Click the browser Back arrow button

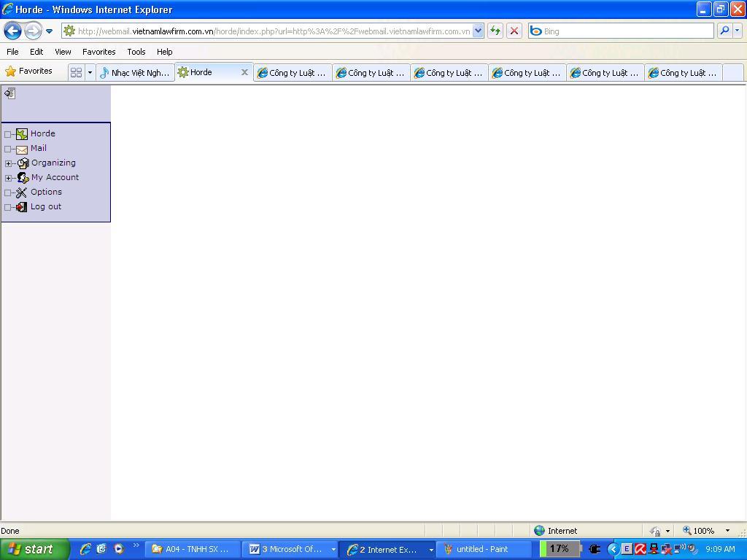[12, 31]
